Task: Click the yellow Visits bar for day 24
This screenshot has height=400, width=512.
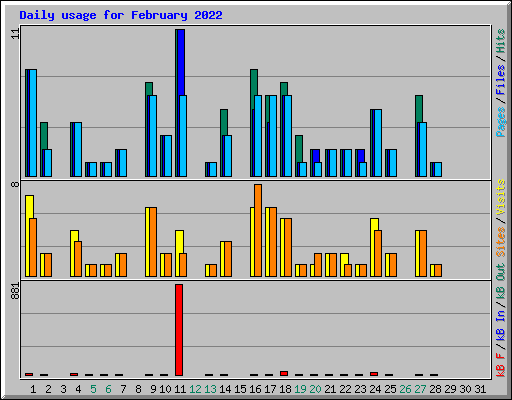Action: [374, 224]
